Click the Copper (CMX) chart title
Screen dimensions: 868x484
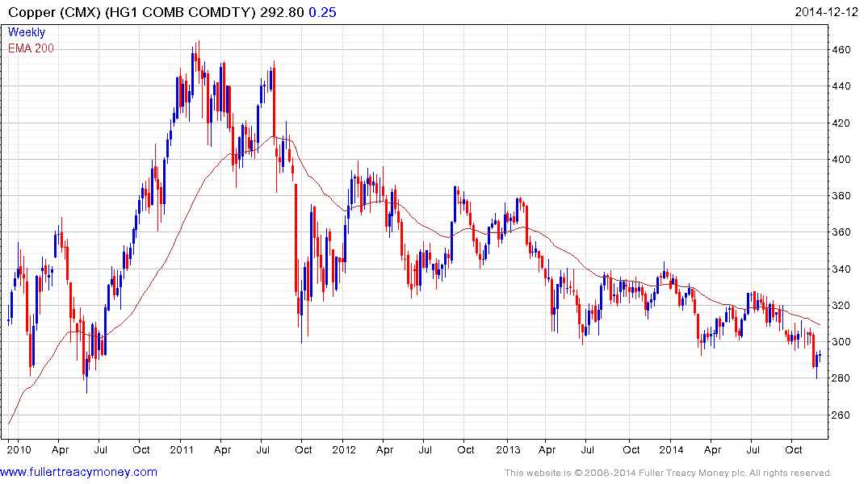coord(132,12)
